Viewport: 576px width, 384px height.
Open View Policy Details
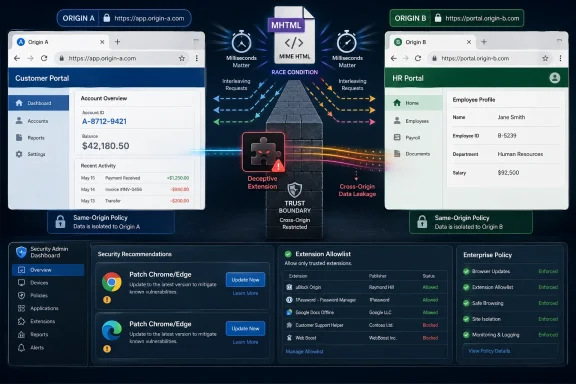click(489, 351)
